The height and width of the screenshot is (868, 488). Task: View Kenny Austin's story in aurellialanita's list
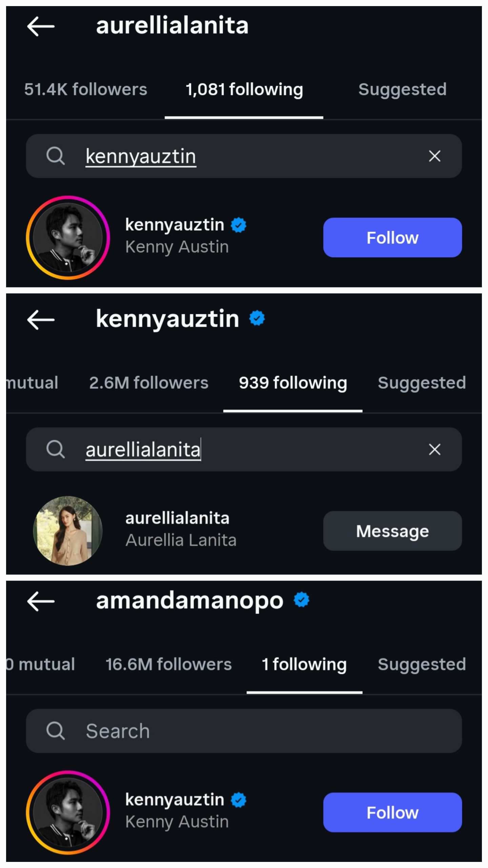[68, 237]
